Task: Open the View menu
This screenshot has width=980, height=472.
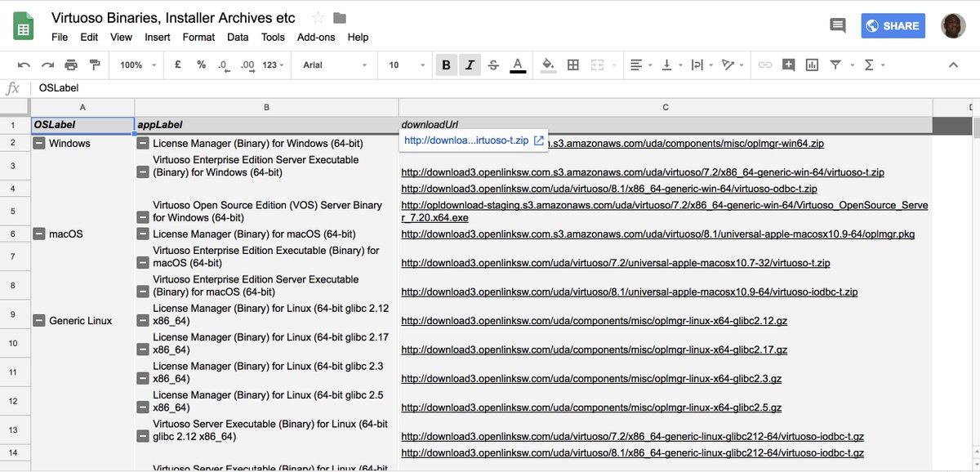Action: pos(121,37)
